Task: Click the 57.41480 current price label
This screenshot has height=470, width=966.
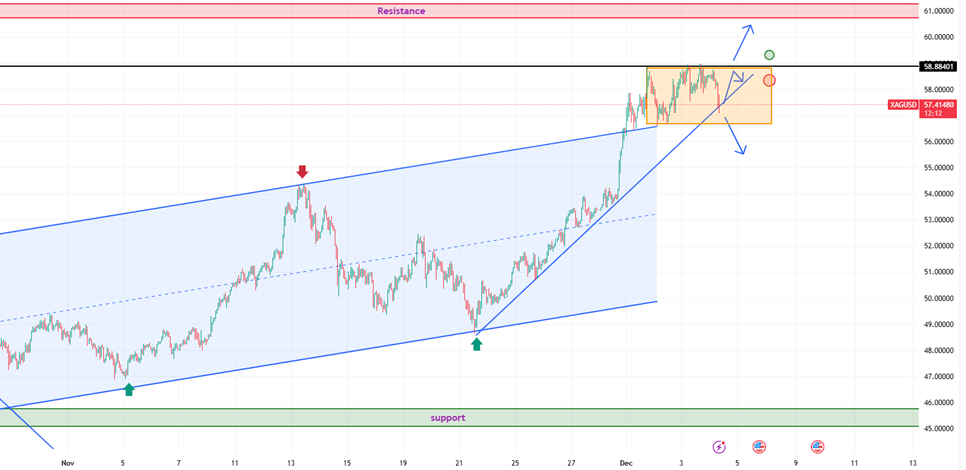Action: click(940, 103)
